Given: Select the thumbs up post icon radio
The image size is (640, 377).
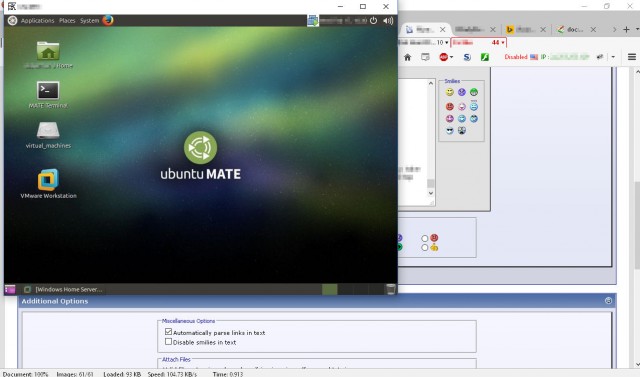Looking at the screenshot, I should (x=424, y=247).
